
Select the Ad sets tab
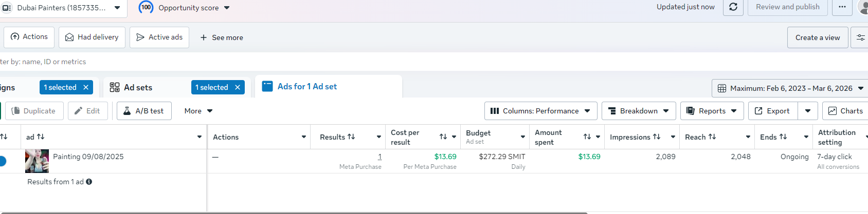point(138,88)
